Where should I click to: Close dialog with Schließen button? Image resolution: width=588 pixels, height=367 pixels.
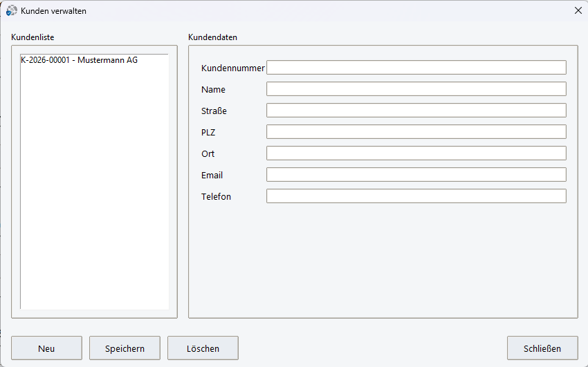pyautogui.click(x=542, y=348)
